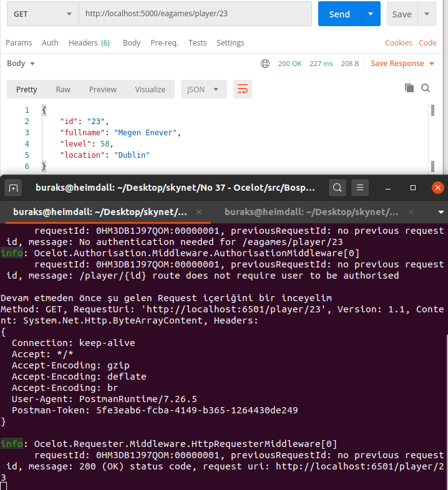Image resolution: width=448 pixels, height=490 pixels.
Task: Open the Save Response dropdown
Action: (402, 64)
